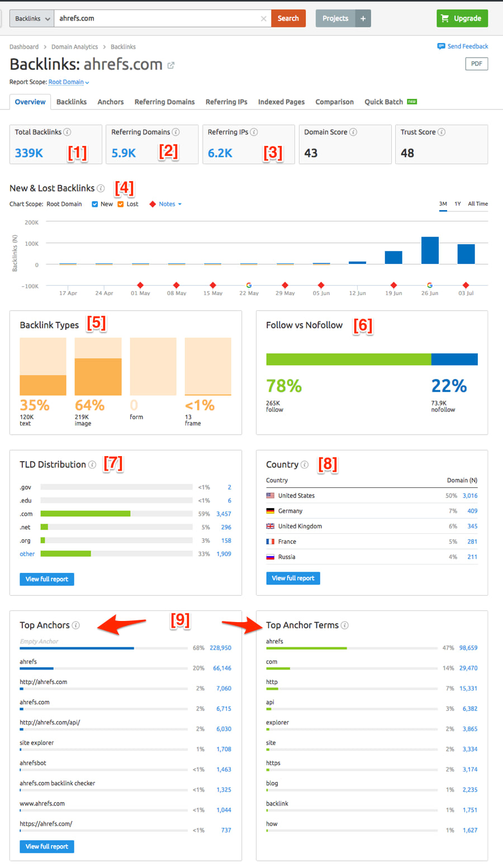Click the red note marker at 19 Jun

(x=393, y=285)
